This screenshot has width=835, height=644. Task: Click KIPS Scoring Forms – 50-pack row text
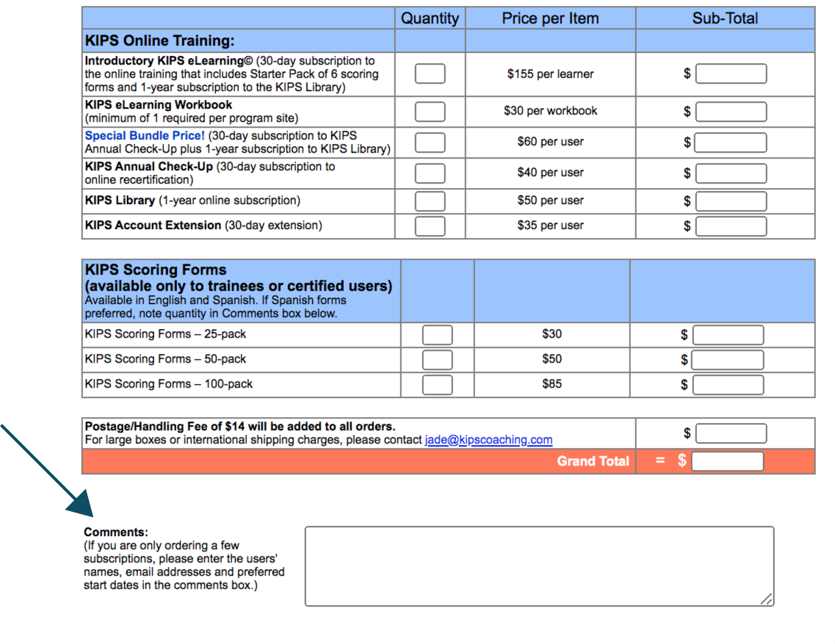click(165, 359)
